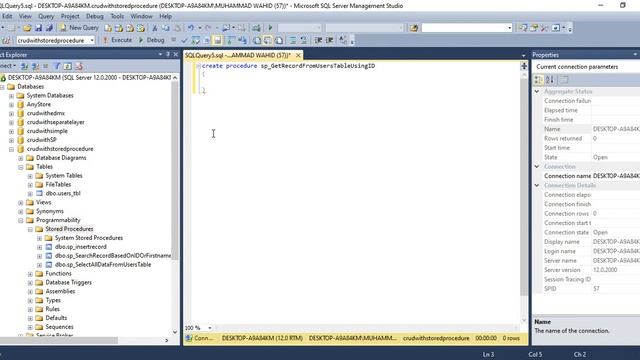This screenshot has width=640, height=360.
Task: Open the editor zoom 100 % dropdown
Action: pos(210,328)
